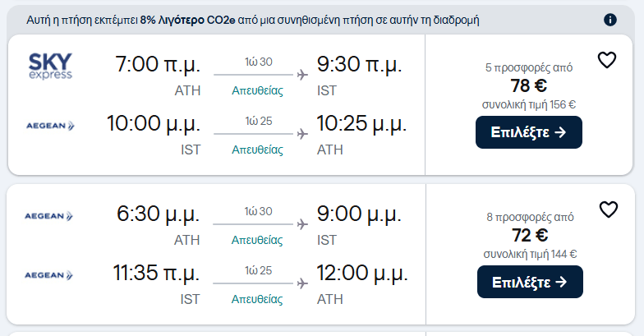Click the '8 προσφορές από' offers text
The image size is (644, 336).
coord(530,218)
